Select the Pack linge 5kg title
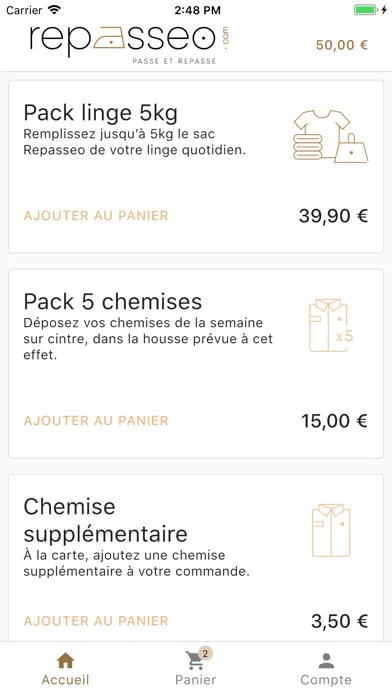This screenshot has width=392, height=696. tap(100, 113)
